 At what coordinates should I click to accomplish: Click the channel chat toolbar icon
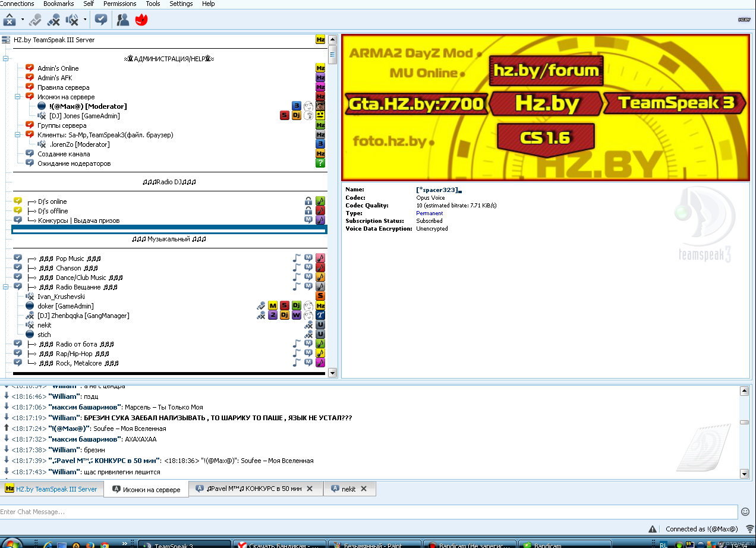[x=101, y=20]
